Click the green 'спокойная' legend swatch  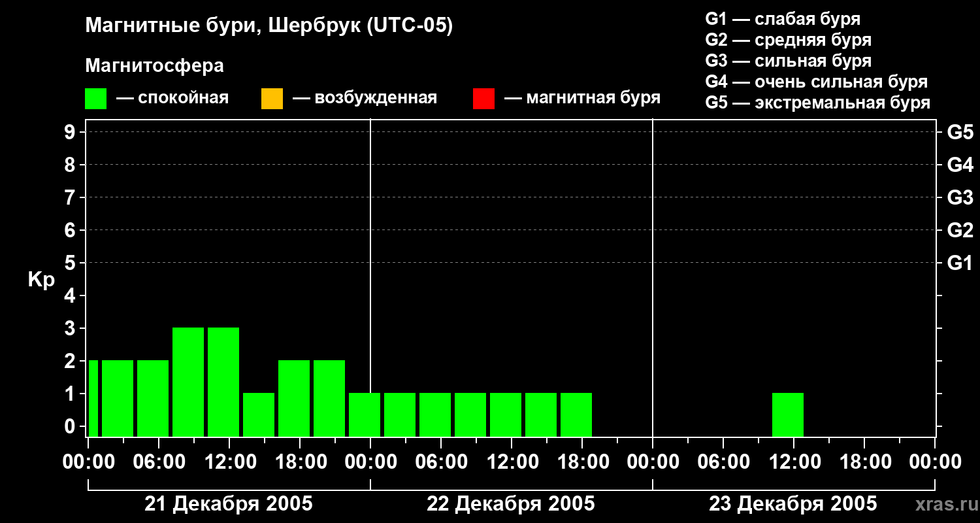coord(96,99)
